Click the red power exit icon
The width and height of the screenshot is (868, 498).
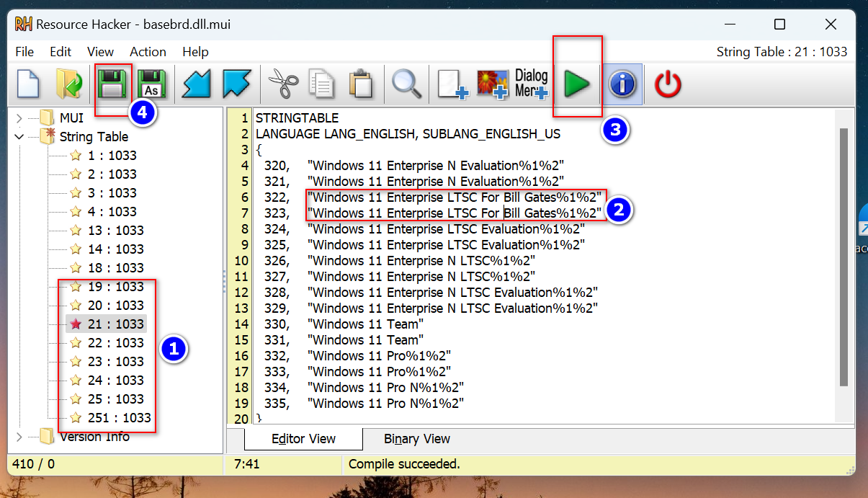[668, 84]
